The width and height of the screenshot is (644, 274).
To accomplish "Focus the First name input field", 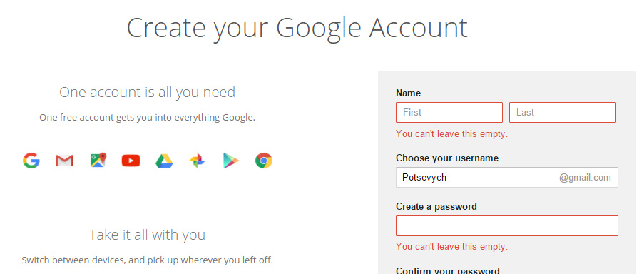I will 449,112.
